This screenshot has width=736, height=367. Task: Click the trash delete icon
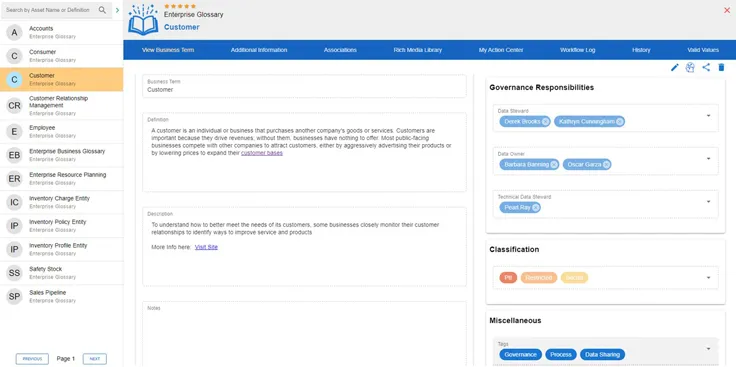pyautogui.click(x=721, y=68)
